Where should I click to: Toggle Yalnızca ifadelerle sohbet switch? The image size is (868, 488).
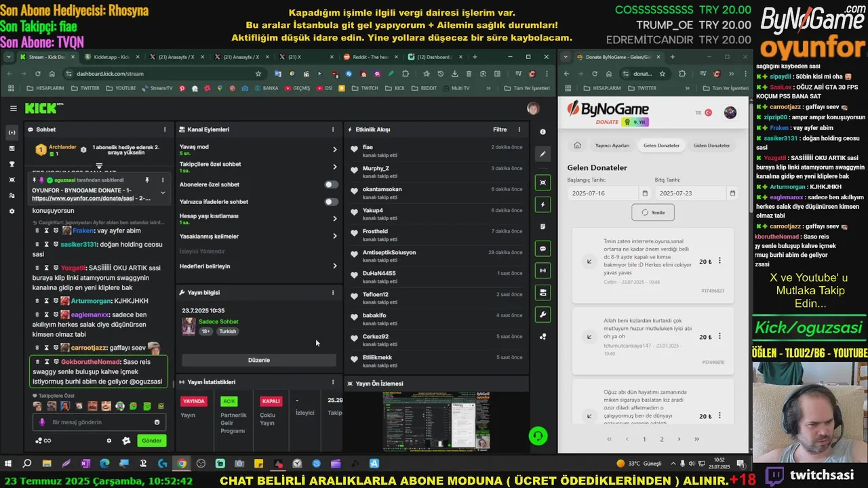point(331,201)
